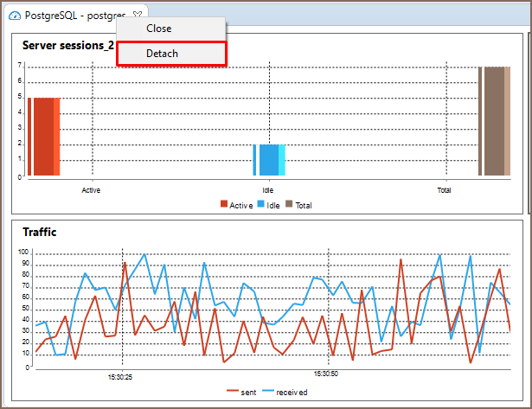Switch to the PostgreSQL - postgres tab
Viewport: 532px width, 409px height.
(69, 16)
